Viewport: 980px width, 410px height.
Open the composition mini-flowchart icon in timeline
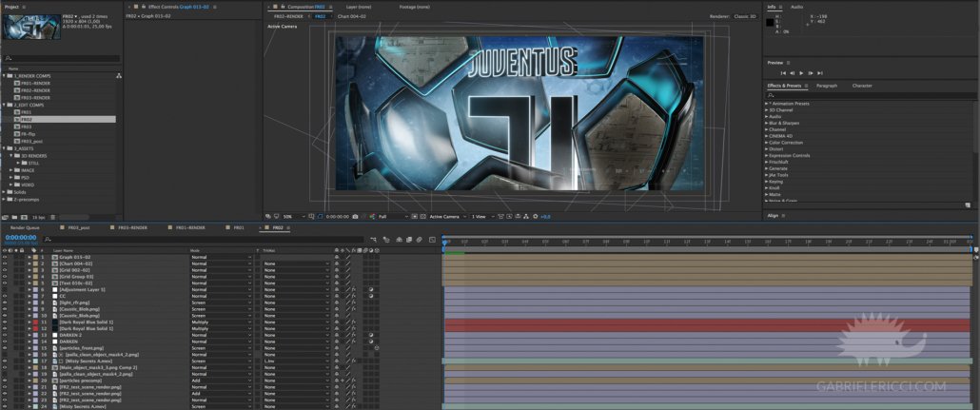(x=373, y=240)
